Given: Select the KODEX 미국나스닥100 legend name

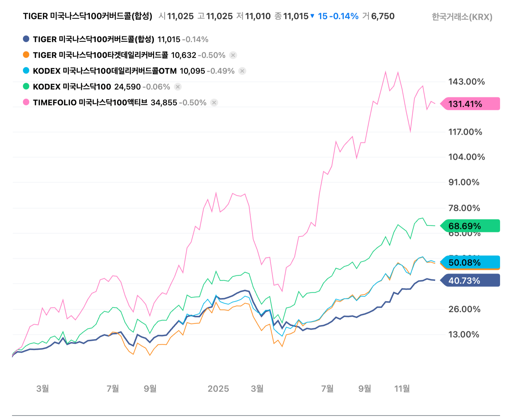Looking at the screenshot, I should pos(72,86).
